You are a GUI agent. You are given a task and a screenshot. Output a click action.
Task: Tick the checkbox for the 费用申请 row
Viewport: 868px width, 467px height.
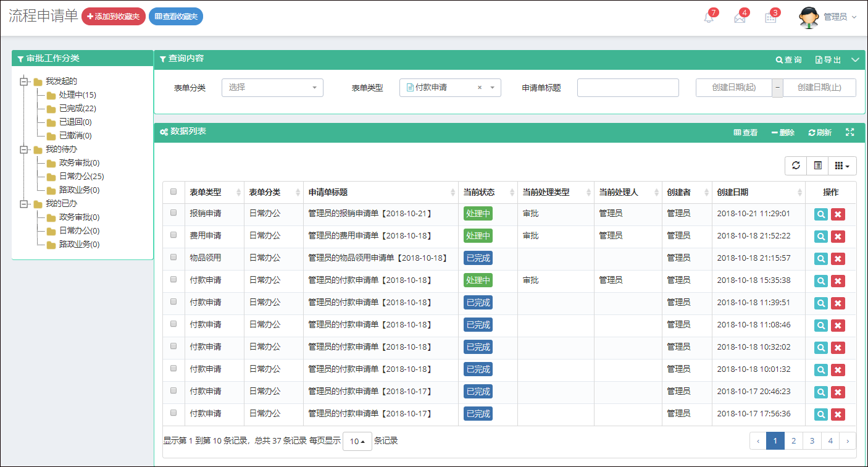(x=173, y=235)
